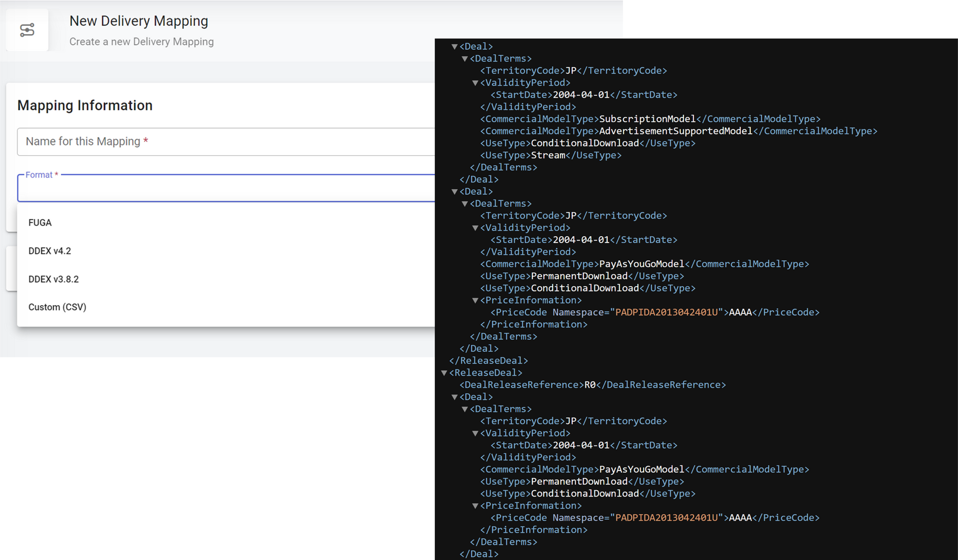Collapse the last PriceInformation node
The height and width of the screenshot is (560, 958).
[x=475, y=506]
